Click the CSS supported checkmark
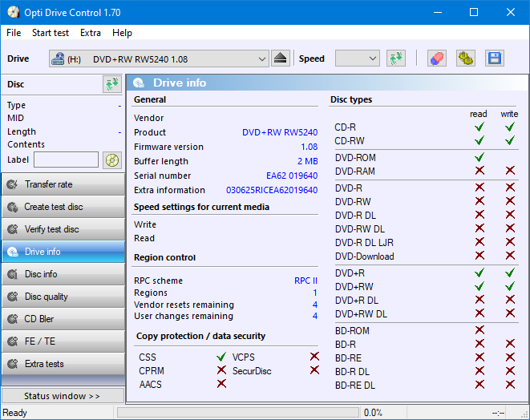530x420 pixels. click(x=221, y=357)
